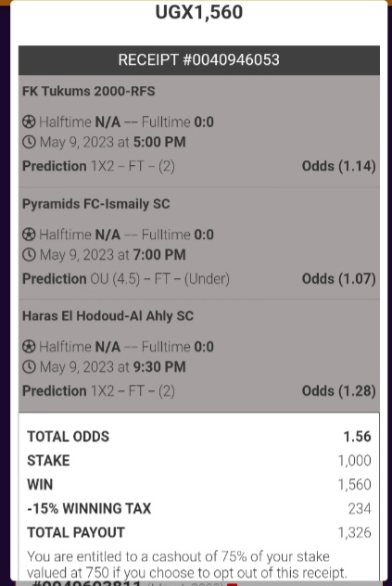
Task: Click soccer ball icon for Pyramids FC match
Action: pyautogui.click(x=29, y=235)
